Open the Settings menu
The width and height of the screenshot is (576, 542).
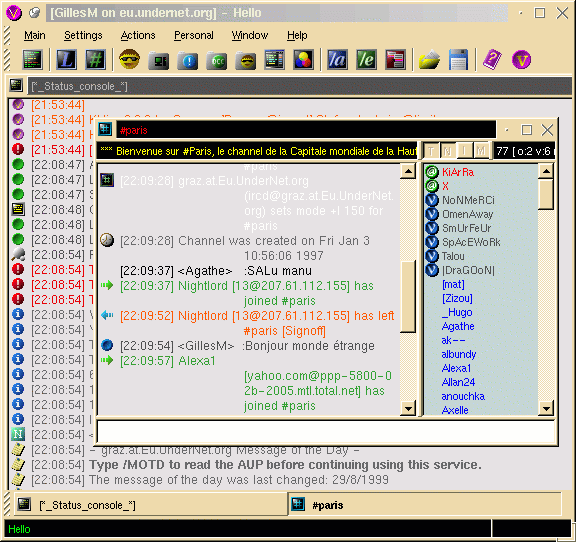click(83, 35)
